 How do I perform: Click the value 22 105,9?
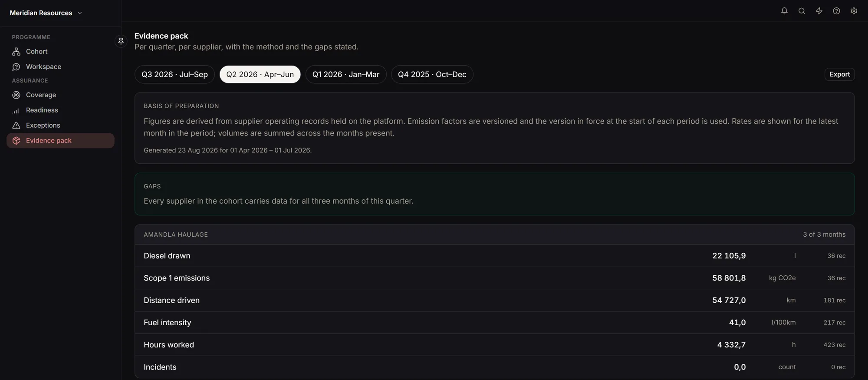click(x=729, y=256)
